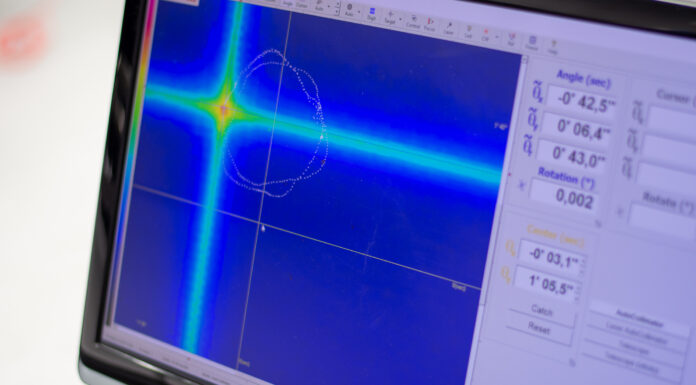The width and height of the screenshot is (696, 385).
Task: Click the toolbar icon left of Help
Action: coord(532,43)
